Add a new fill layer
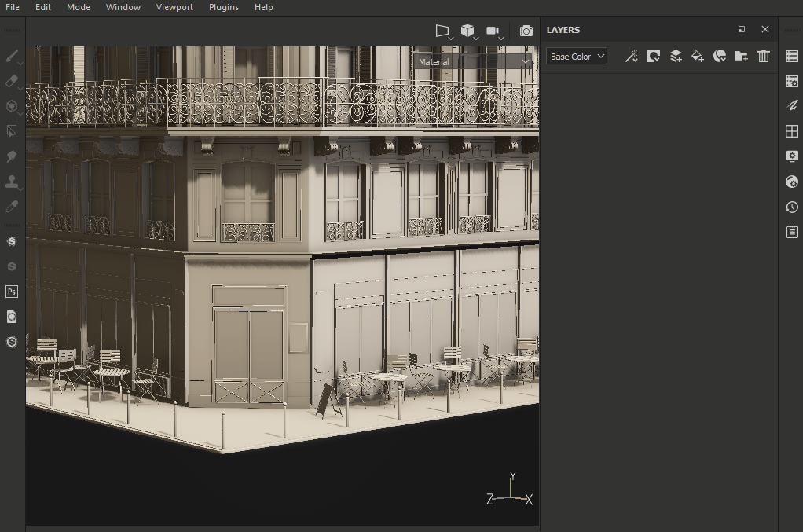803x532 pixels. 697,56
